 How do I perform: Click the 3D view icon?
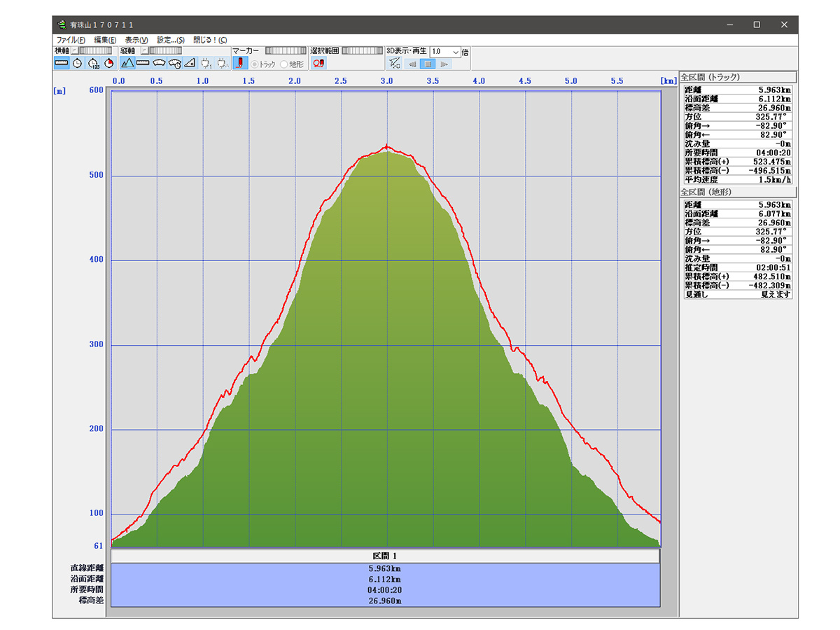[394, 64]
